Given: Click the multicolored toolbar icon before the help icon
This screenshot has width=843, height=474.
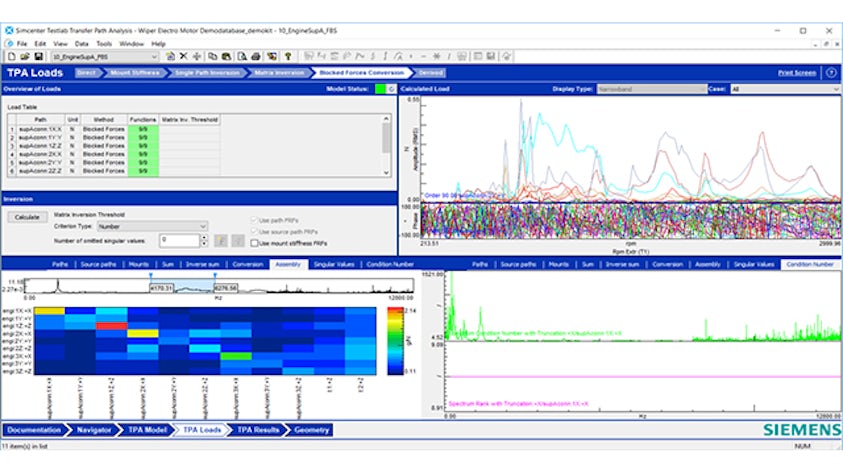Looking at the screenshot, I should pyautogui.click(x=272, y=56).
